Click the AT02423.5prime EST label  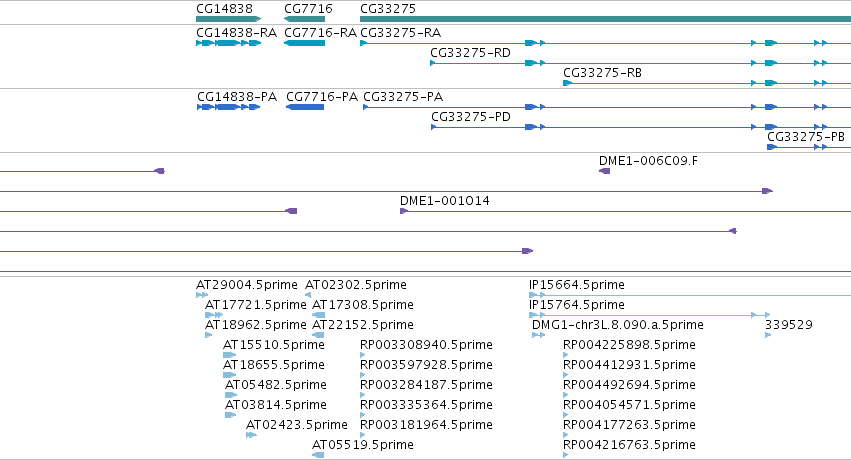(x=297, y=425)
